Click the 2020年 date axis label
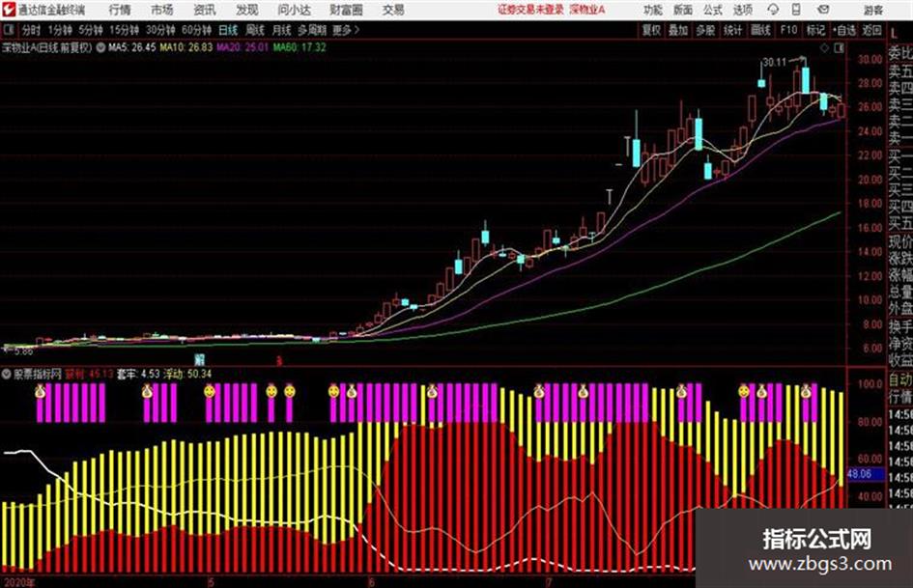The image size is (913, 588). [19, 582]
